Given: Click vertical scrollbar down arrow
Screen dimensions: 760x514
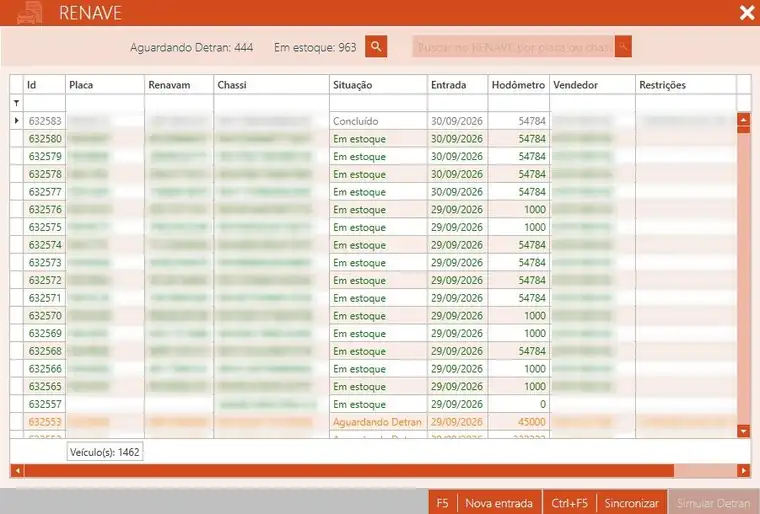Looking at the screenshot, I should click(x=744, y=431).
